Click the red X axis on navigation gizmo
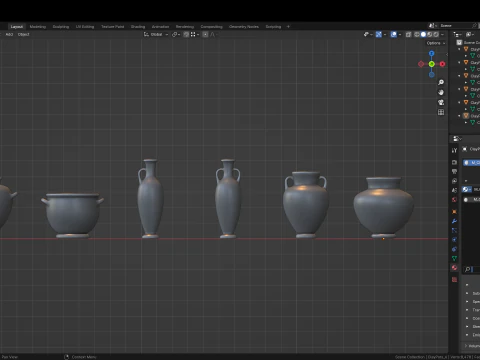Screen dimensions: 480x360 click(442, 64)
